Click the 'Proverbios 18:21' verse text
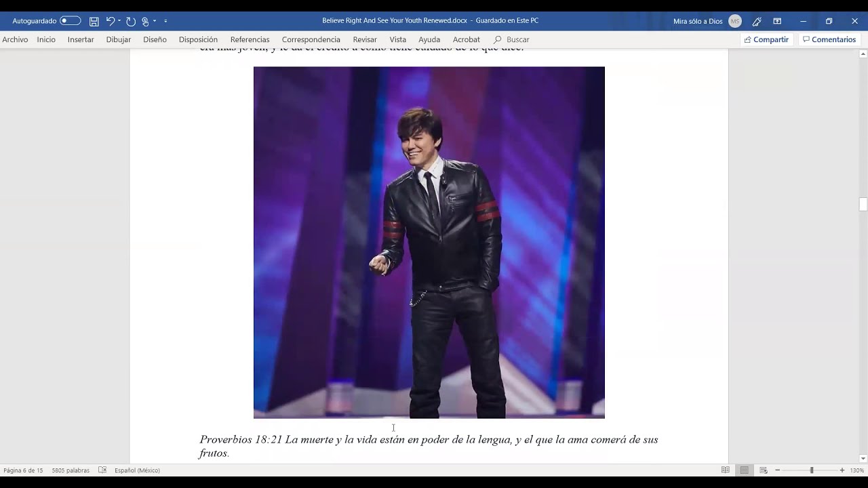 pyautogui.click(x=429, y=446)
